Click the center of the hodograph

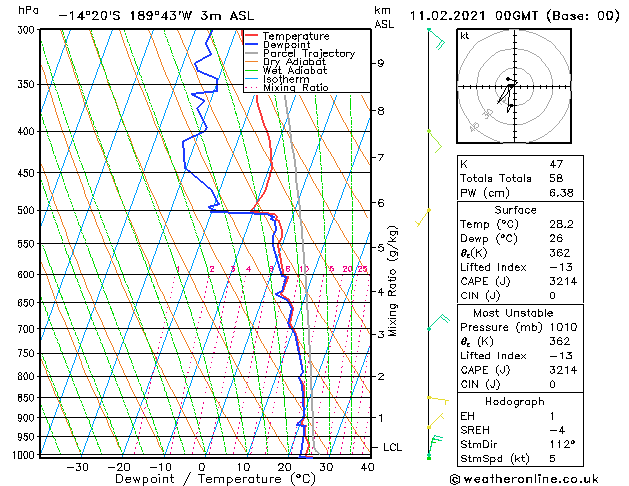(x=514, y=86)
